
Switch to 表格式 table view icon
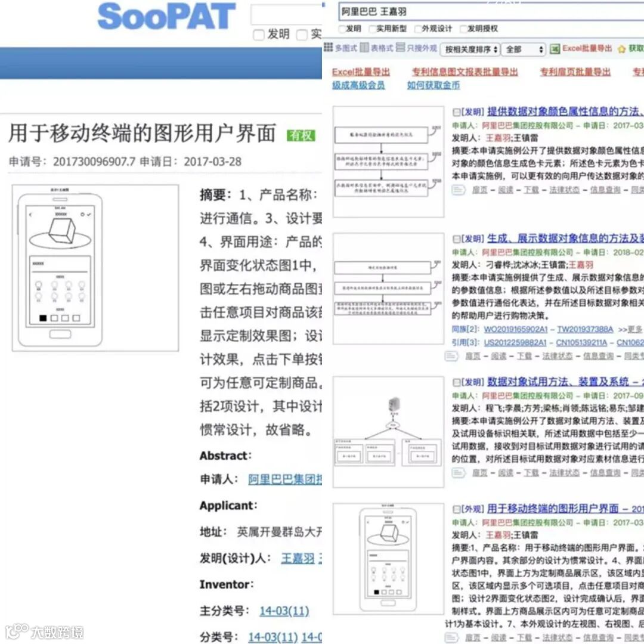point(364,48)
